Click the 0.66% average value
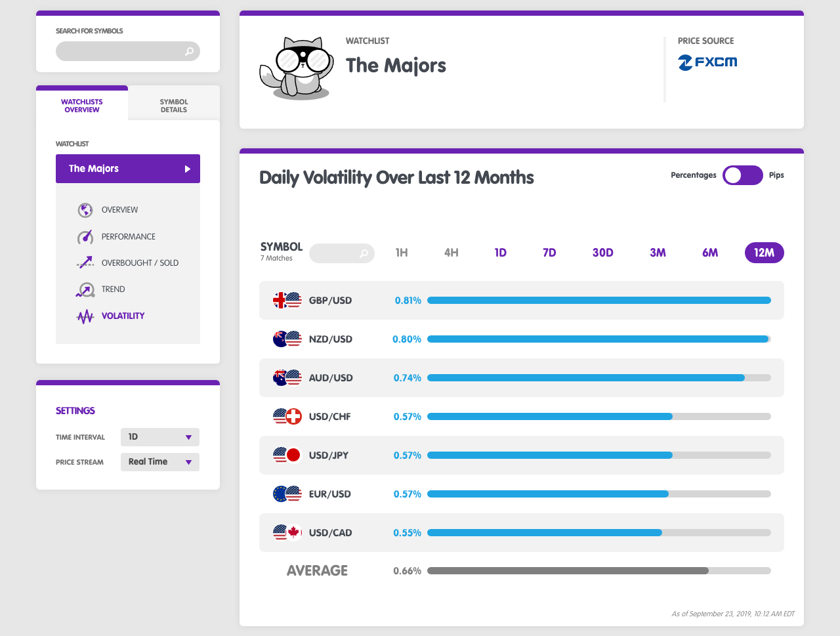Screen dimensions: 840x636 (x=408, y=571)
